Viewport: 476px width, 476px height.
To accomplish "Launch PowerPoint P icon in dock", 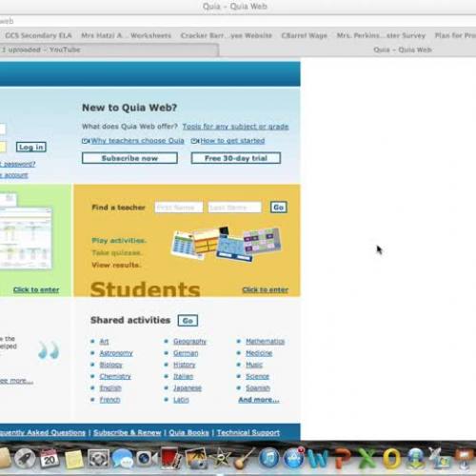I will coord(343,459).
